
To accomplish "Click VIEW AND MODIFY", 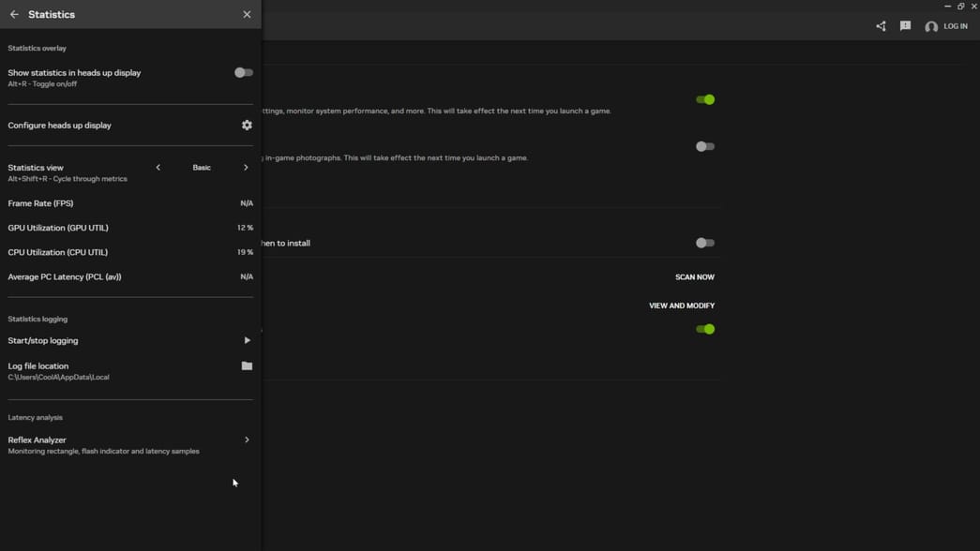I will pos(681,305).
